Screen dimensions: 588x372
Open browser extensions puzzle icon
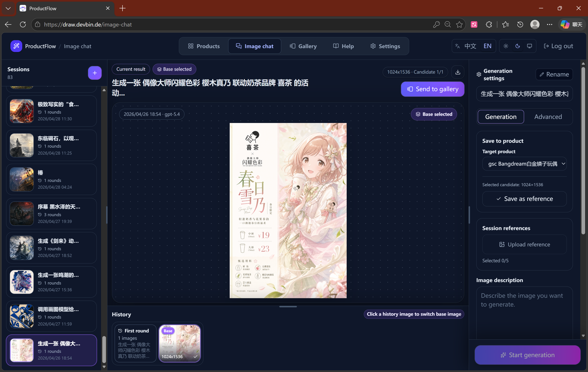coord(489,24)
